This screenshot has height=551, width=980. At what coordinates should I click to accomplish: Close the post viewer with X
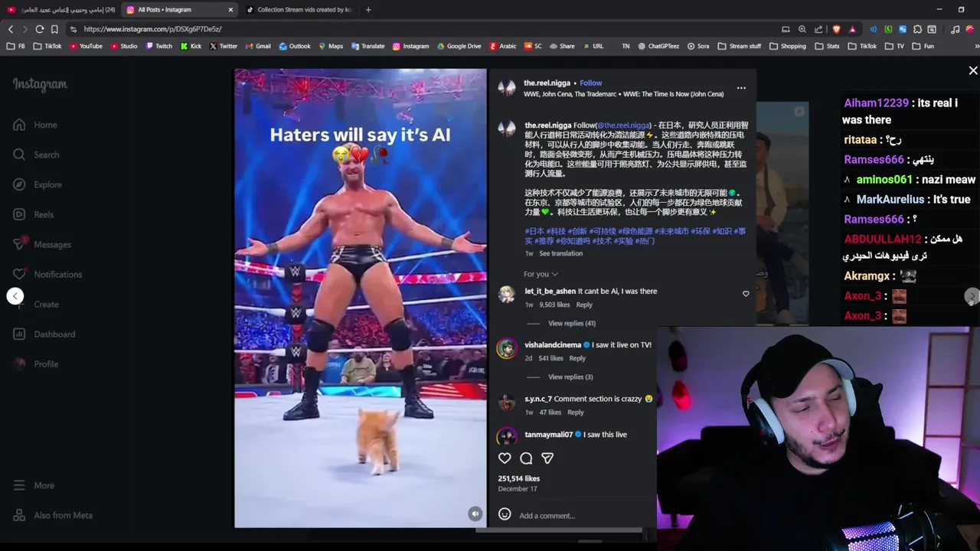[x=973, y=70]
